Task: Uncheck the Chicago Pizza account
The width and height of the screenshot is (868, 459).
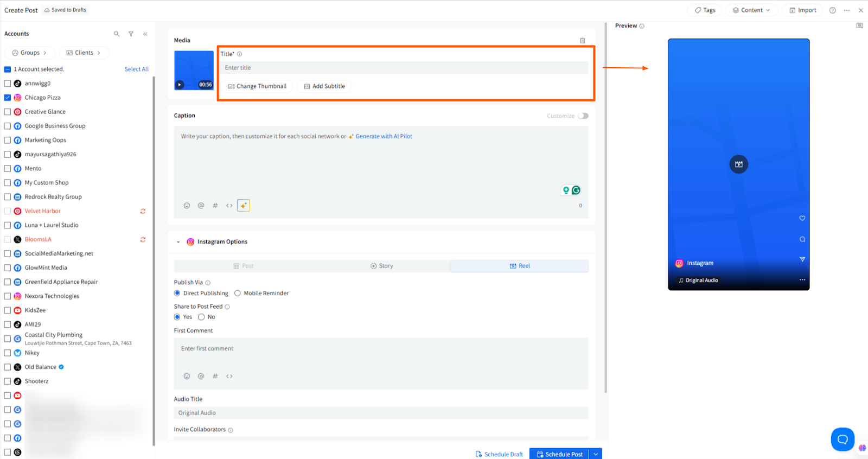Action: tap(8, 98)
